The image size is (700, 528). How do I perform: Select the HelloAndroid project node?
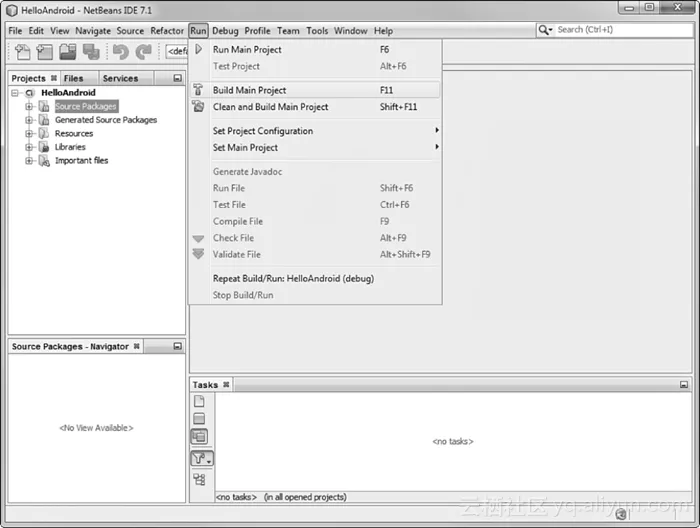(x=68, y=93)
